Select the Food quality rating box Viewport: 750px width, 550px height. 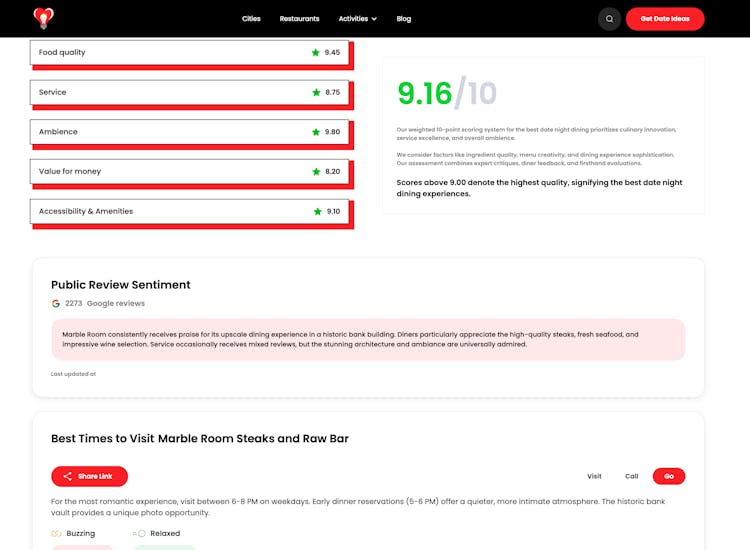189,53
